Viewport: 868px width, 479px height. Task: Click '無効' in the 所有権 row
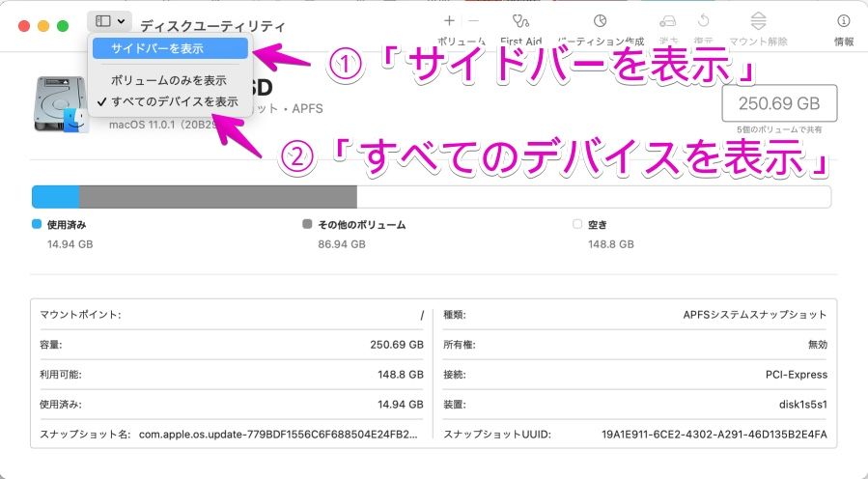click(x=818, y=345)
